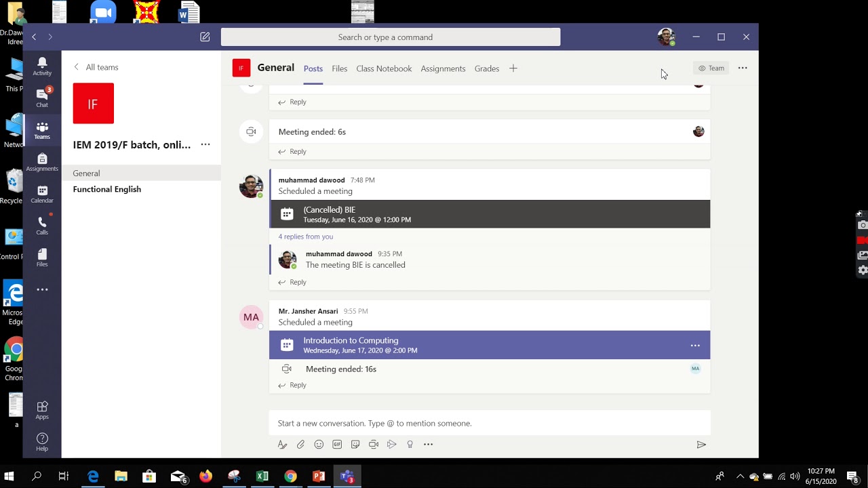The image size is (868, 488).
Task: Open the Windows Start menu
Action: pyautogui.click(x=10, y=476)
